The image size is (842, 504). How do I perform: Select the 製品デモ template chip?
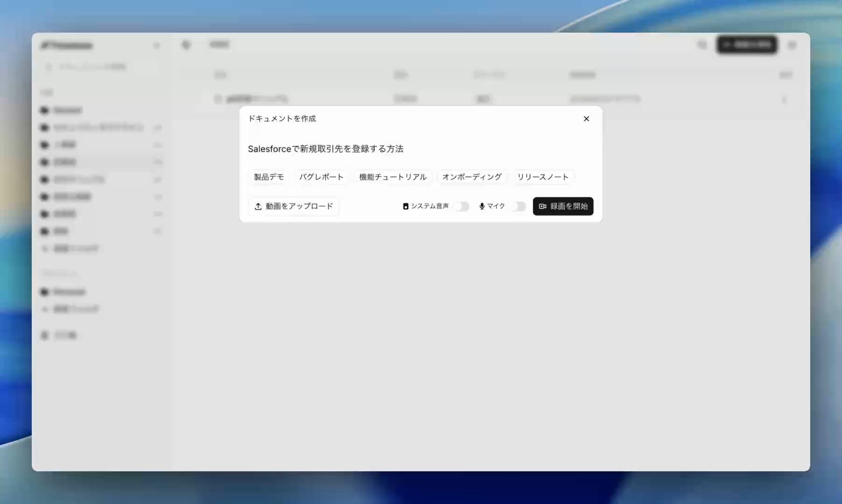269,177
